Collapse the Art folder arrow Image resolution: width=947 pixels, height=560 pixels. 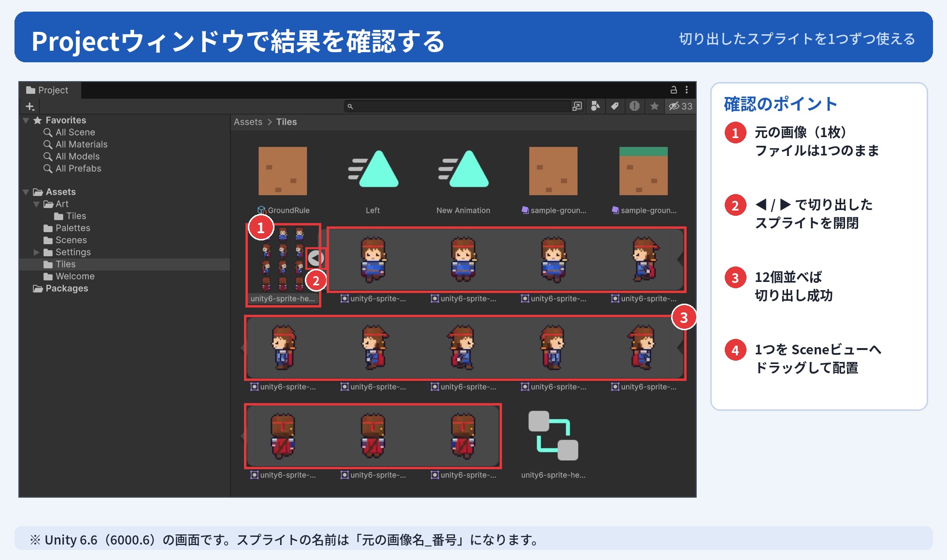(x=36, y=204)
